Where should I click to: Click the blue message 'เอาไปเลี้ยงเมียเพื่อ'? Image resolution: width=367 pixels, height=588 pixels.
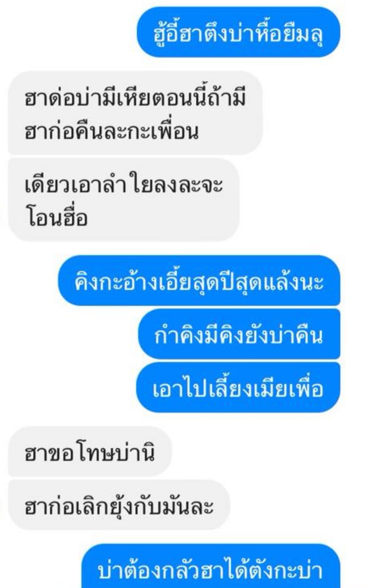point(238,387)
